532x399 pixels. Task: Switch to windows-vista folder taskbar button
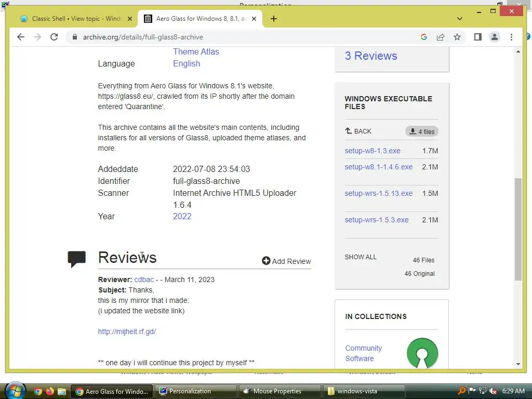point(364,391)
